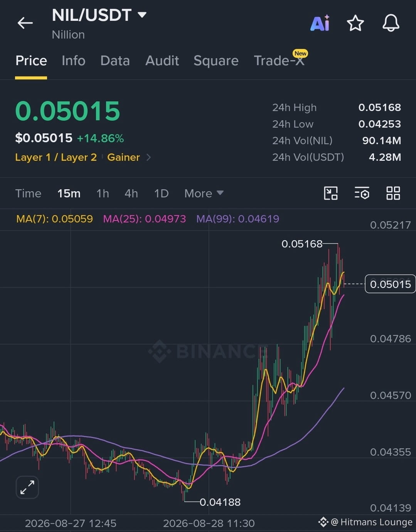Viewport: 416px width, 532px height.
Task: Select the 15m interval
Action: (69, 193)
